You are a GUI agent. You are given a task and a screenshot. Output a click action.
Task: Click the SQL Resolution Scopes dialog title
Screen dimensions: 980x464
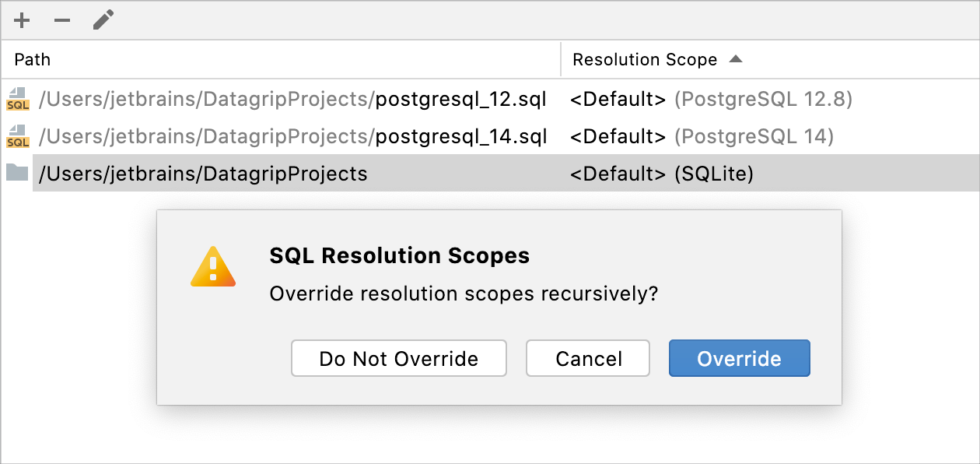point(398,255)
